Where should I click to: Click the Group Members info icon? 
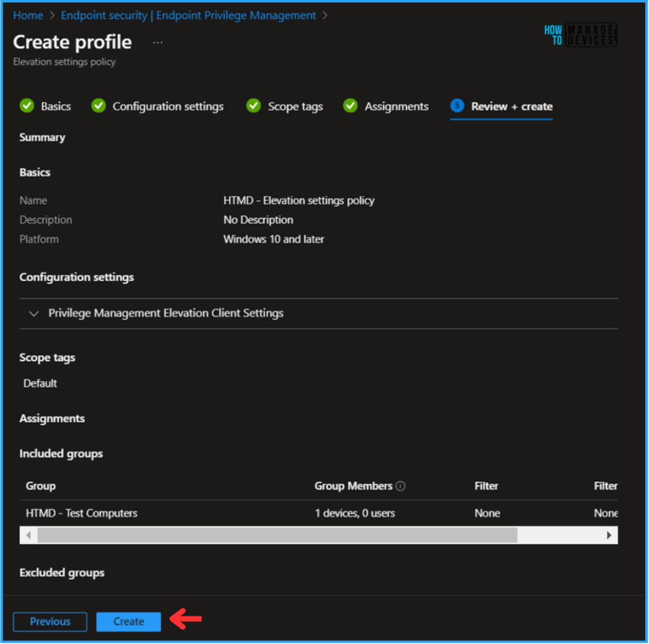[x=401, y=486]
